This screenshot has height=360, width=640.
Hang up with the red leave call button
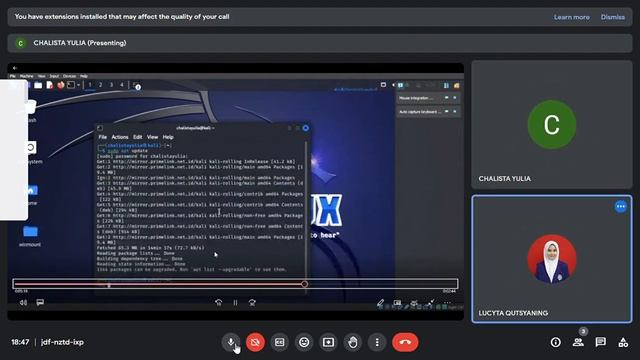point(405,342)
